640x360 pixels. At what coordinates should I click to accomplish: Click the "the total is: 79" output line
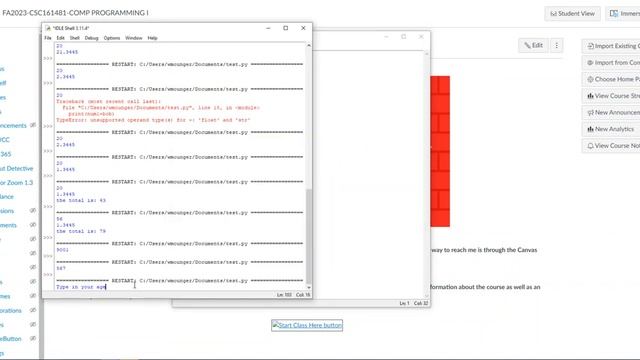click(x=81, y=231)
